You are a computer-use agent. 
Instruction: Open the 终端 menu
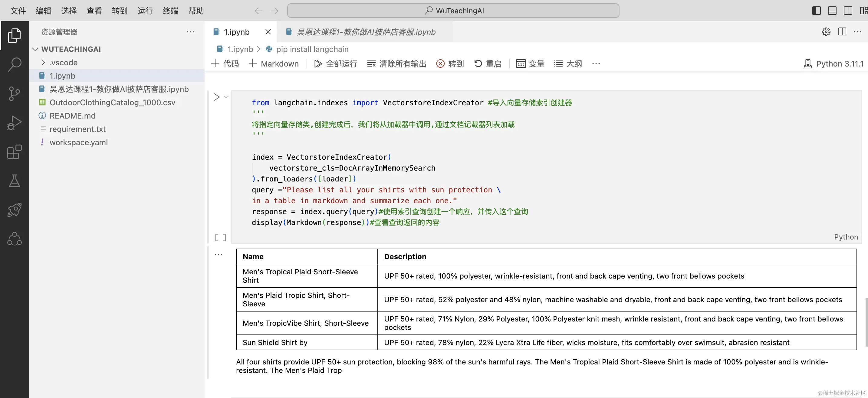tap(170, 11)
